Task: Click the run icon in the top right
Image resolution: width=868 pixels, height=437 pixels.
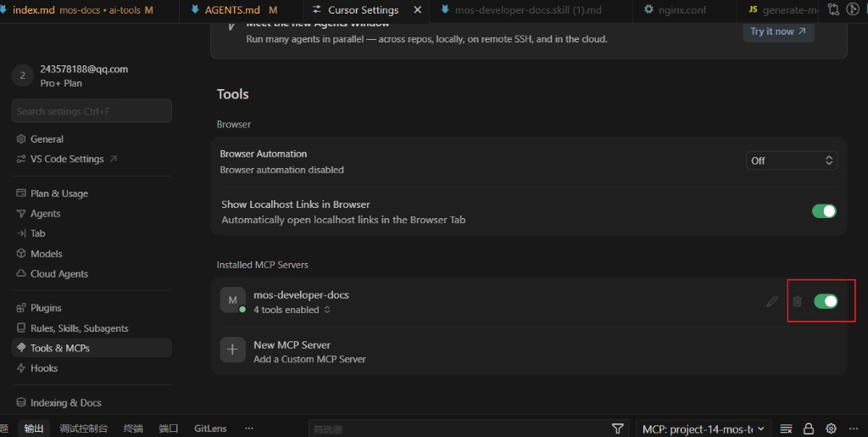Action: click(x=853, y=9)
